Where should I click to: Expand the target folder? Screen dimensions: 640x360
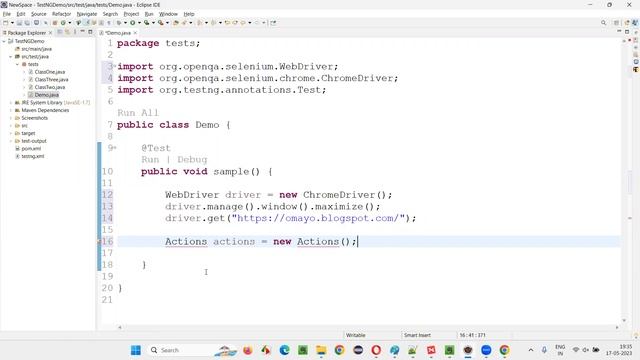coord(11,133)
